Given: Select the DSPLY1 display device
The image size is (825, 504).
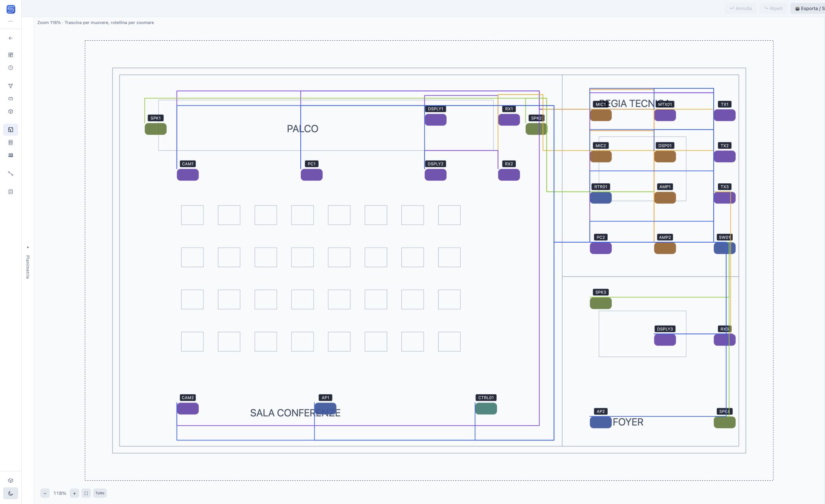Looking at the screenshot, I should (435, 120).
